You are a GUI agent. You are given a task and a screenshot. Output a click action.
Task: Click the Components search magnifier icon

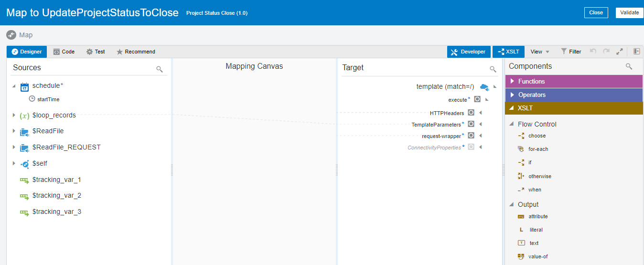pyautogui.click(x=629, y=67)
